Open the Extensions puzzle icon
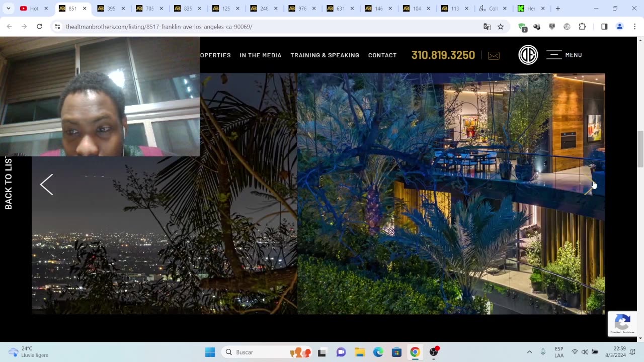 (582, 27)
